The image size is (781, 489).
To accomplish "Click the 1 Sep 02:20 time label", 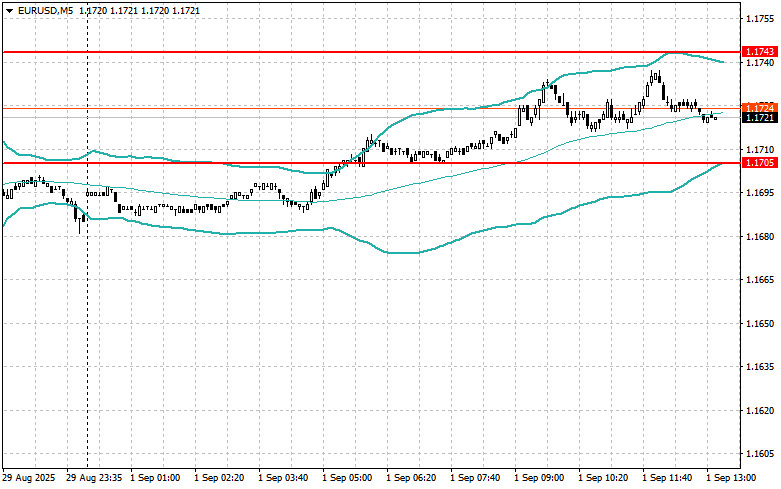I will pos(219,478).
